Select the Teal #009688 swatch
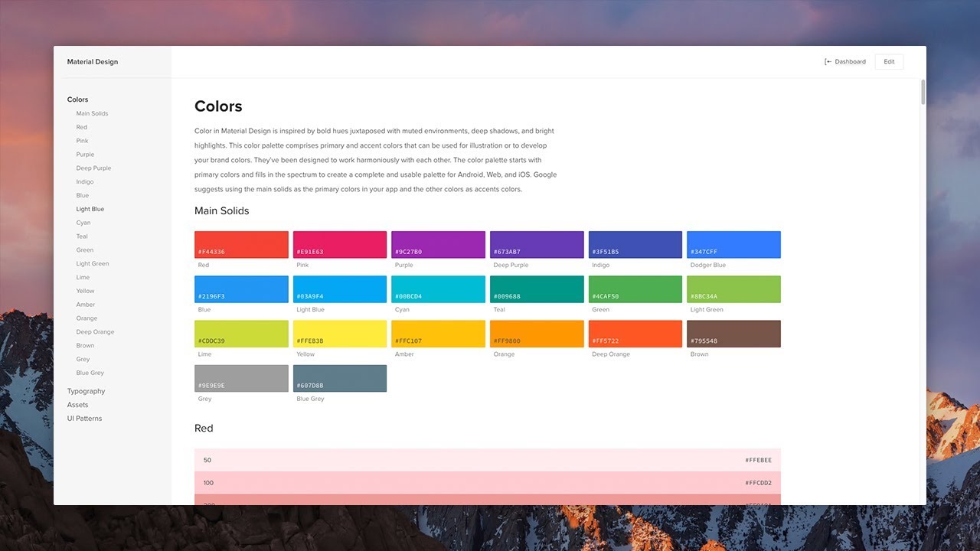Screen dimensions: 980x551 click(537, 289)
